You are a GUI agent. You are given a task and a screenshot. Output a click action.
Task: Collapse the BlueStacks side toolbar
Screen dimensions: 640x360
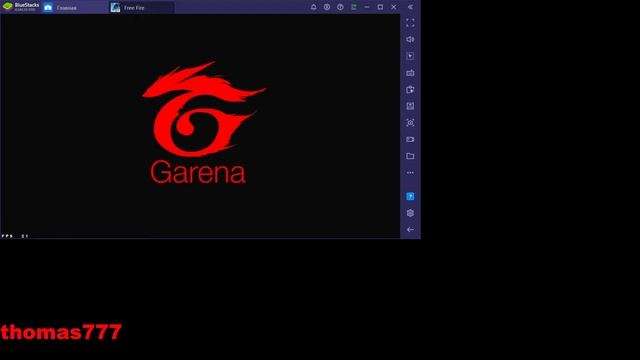pyautogui.click(x=410, y=7)
